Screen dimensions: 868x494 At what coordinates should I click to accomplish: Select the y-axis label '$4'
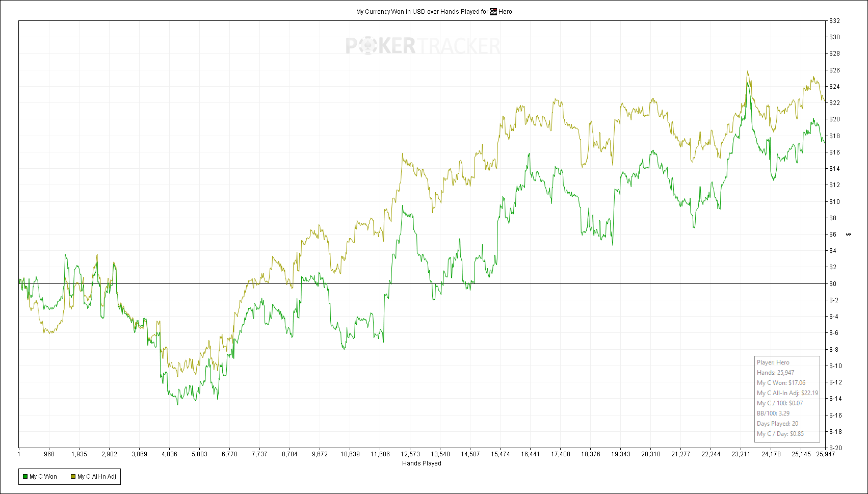833,251
